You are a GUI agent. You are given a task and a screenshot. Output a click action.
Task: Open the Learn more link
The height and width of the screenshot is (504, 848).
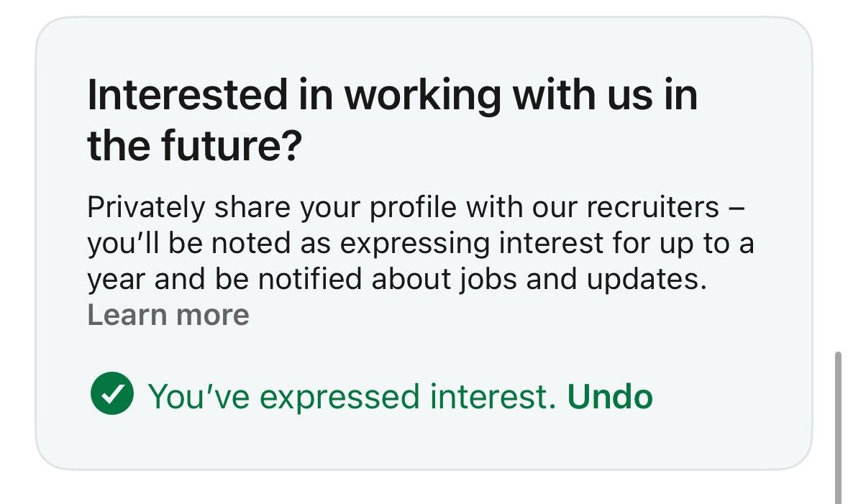(x=168, y=315)
